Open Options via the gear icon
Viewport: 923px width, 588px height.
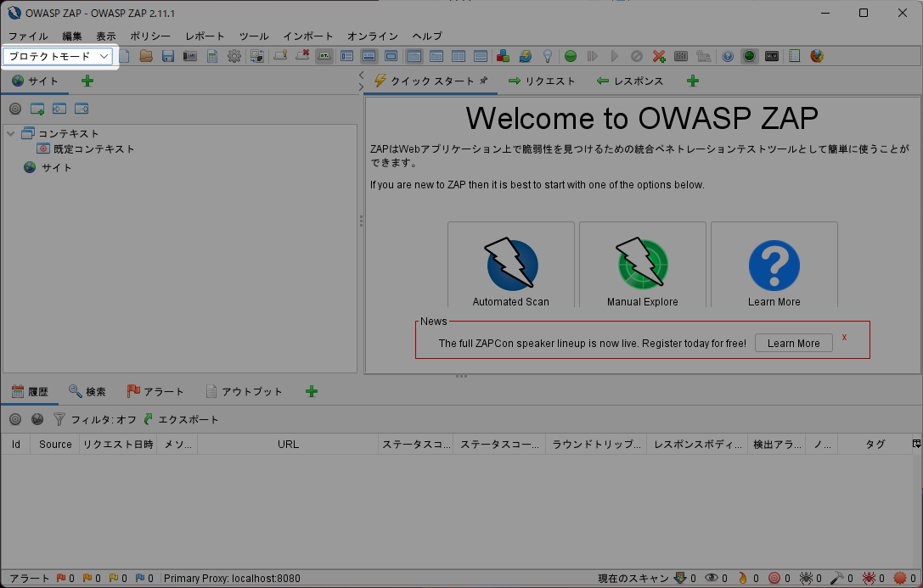(x=234, y=57)
